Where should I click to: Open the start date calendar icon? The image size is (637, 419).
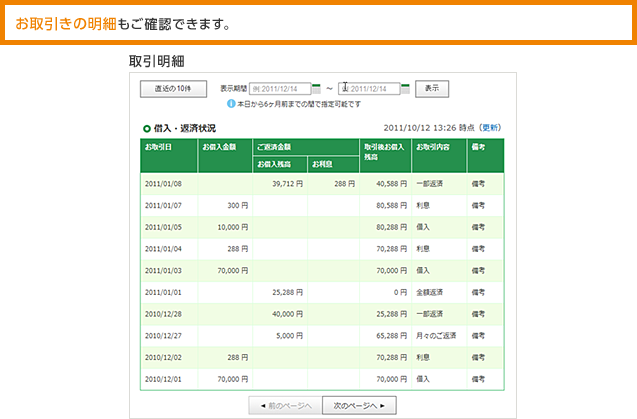tap(316, 88)
